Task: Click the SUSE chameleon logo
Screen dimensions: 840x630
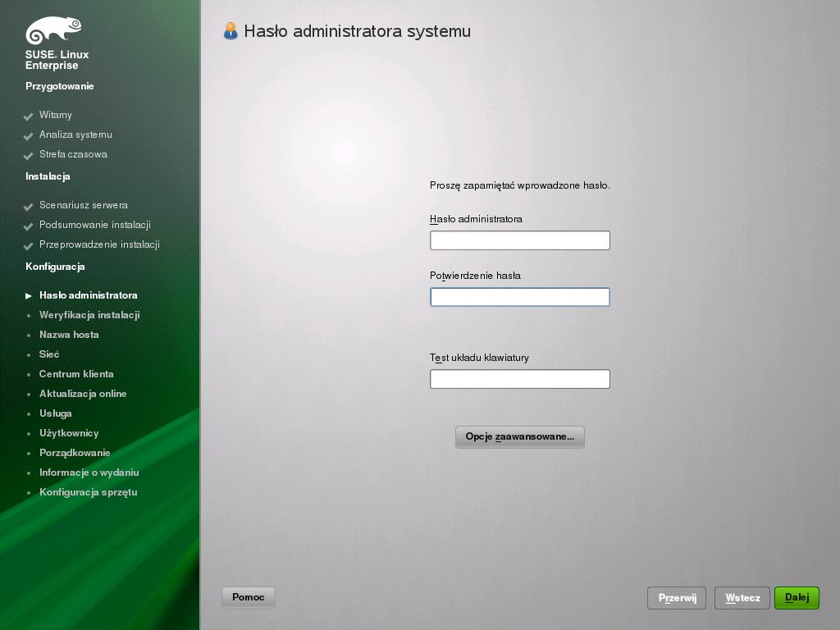Action: [53, 30]
